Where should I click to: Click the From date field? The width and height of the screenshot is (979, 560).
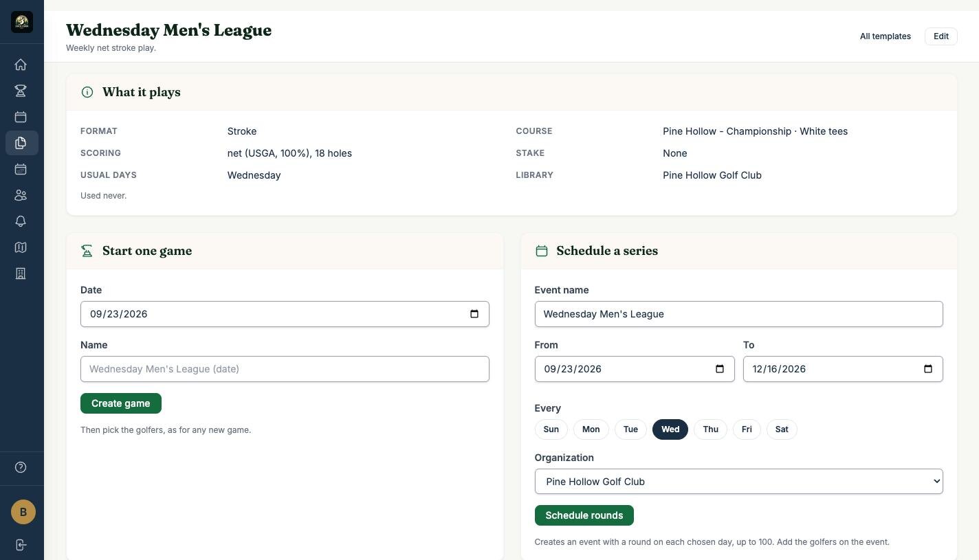(x=635, y=369)
